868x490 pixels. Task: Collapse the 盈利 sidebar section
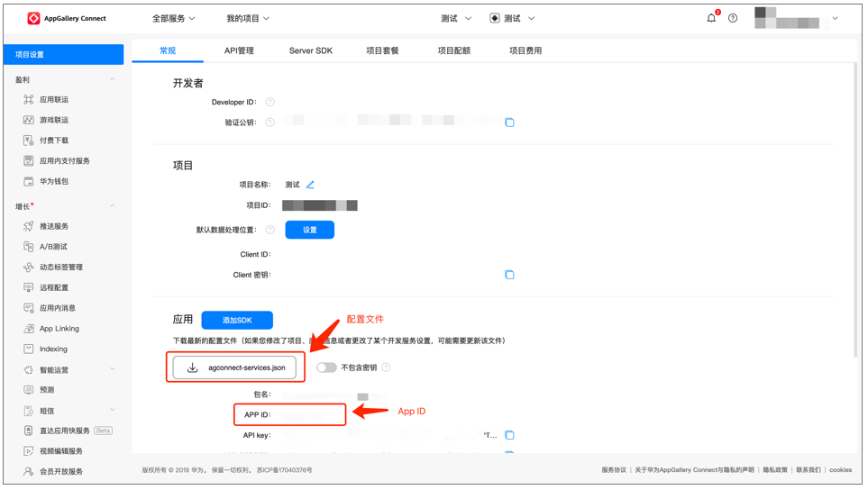[x=113, y=80]
